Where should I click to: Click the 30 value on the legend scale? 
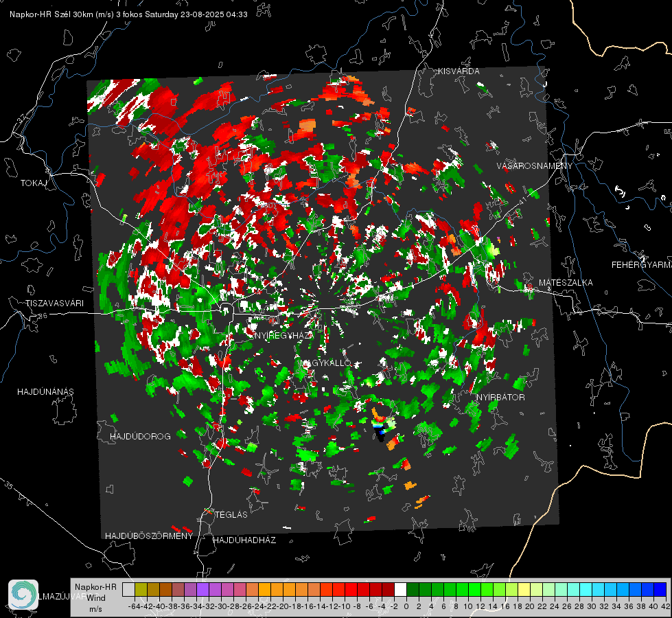(x=592, y=606)
